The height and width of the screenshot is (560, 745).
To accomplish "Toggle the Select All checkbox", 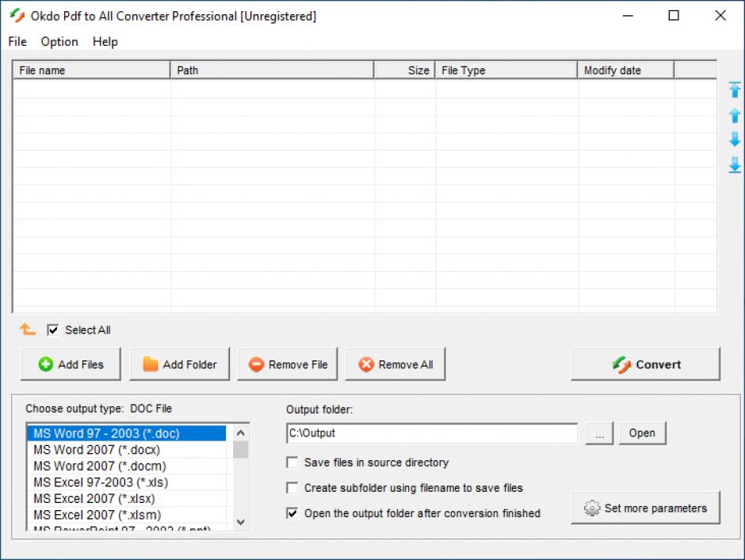I will (x=53, y=330).
